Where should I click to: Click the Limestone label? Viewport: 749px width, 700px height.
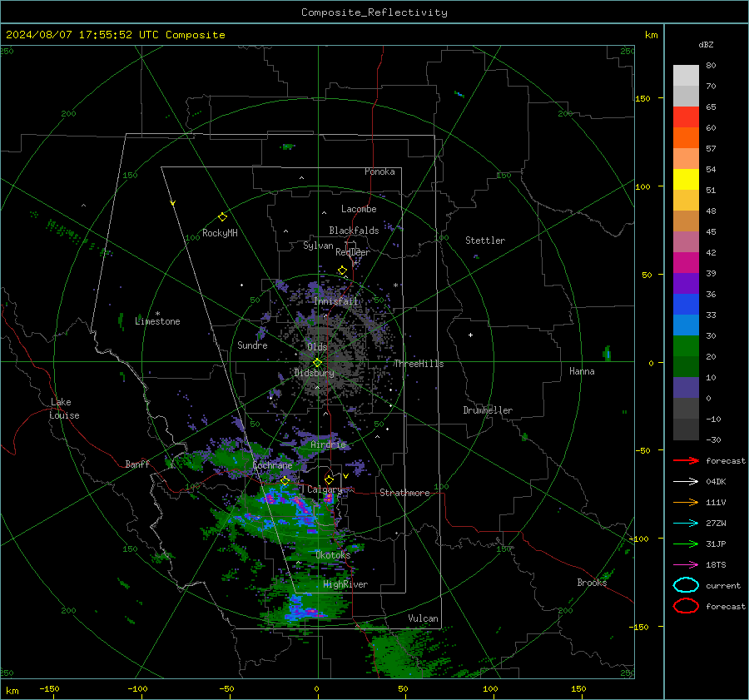point(157,321)
